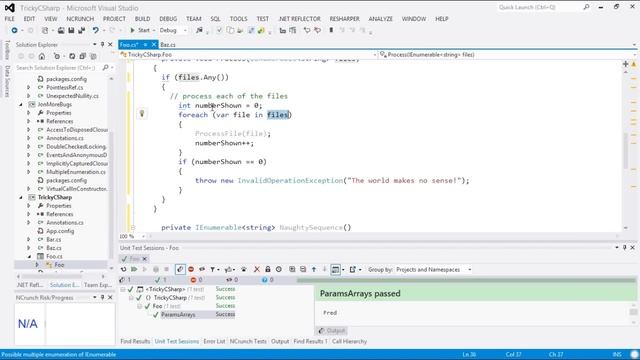Click the red X remove icon in test toolbar
This screenshot has width=640, height=360.
point(257,269)
